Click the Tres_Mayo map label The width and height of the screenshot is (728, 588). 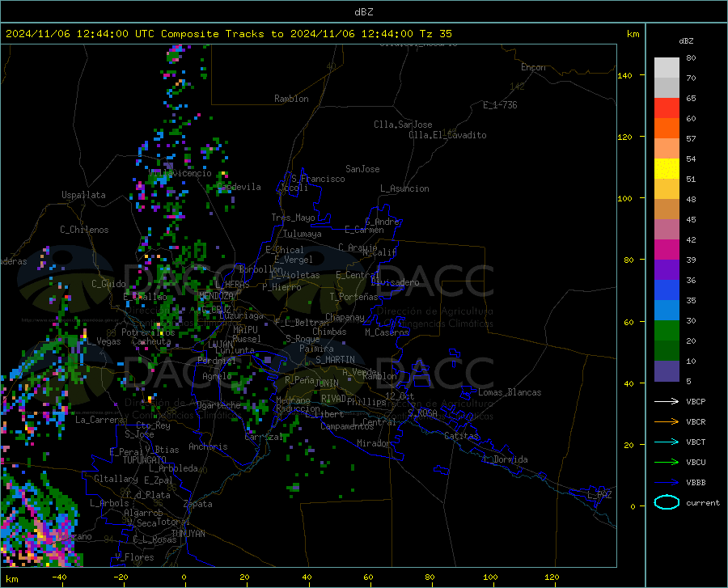pos(293,218)
